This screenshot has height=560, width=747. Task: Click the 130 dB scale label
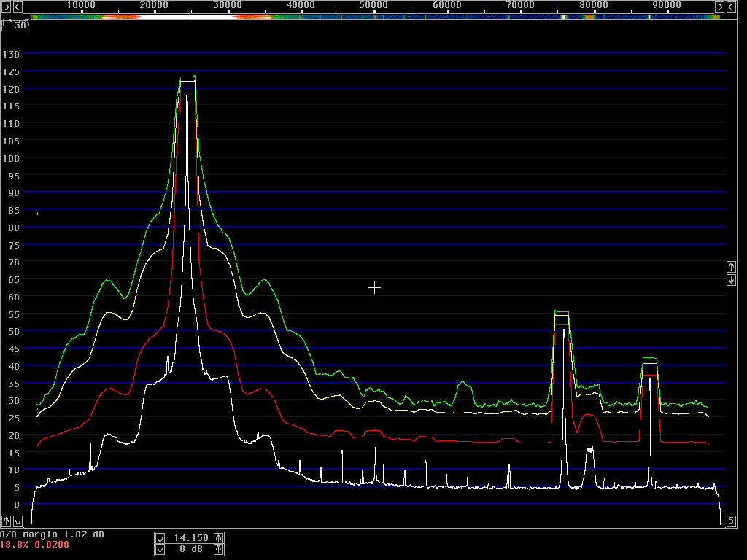coord(11,54)
